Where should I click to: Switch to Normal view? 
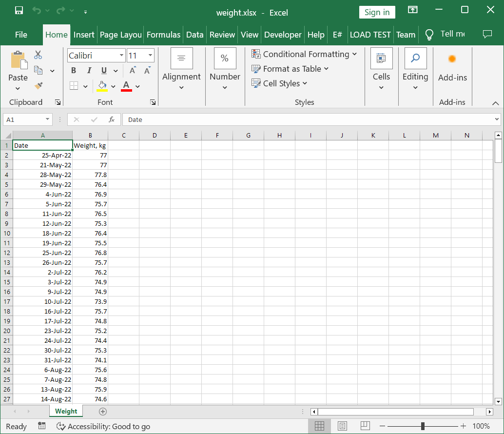click(319, 426)
